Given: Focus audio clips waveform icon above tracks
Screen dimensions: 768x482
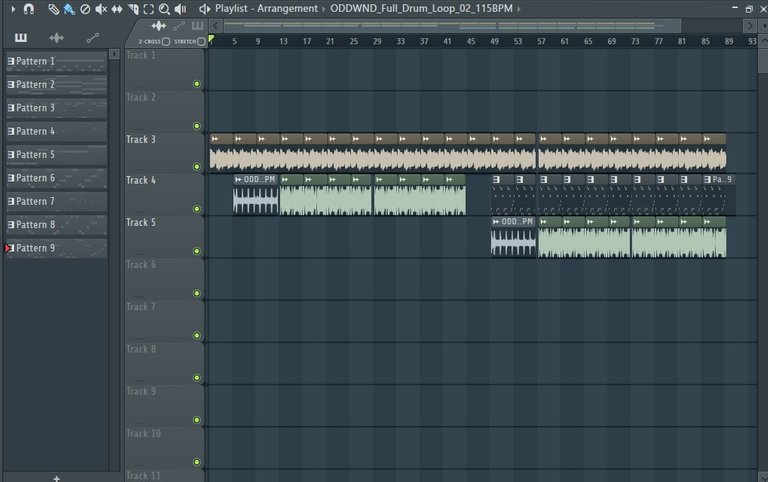Looking at the screenshot, I should click(158, 26).
